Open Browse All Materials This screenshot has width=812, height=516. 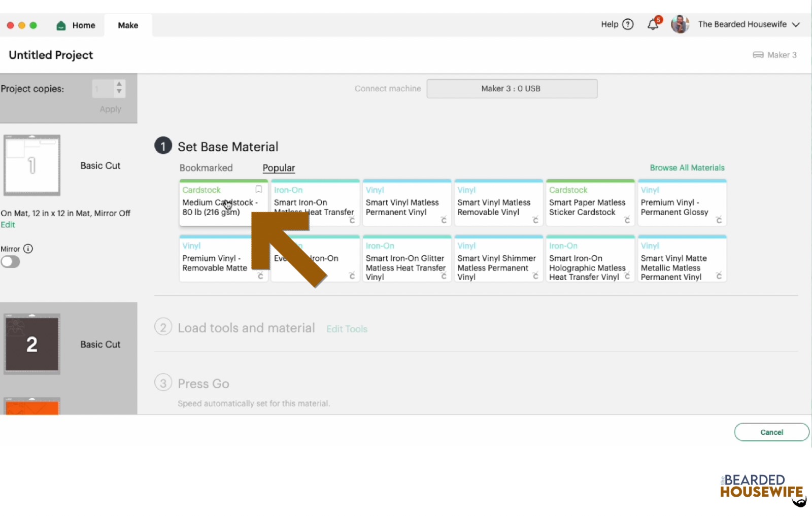(687, 167)
